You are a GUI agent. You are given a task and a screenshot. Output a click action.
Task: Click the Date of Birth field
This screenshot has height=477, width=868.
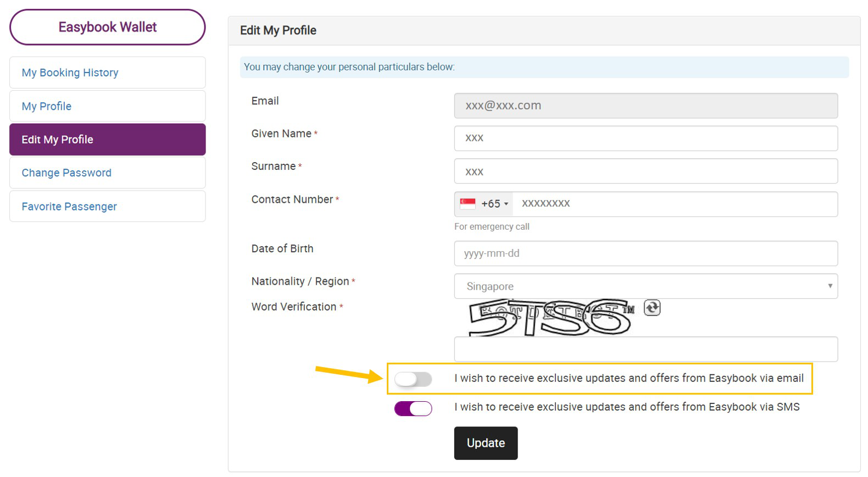pyautogui.click(x=646, y=253)
